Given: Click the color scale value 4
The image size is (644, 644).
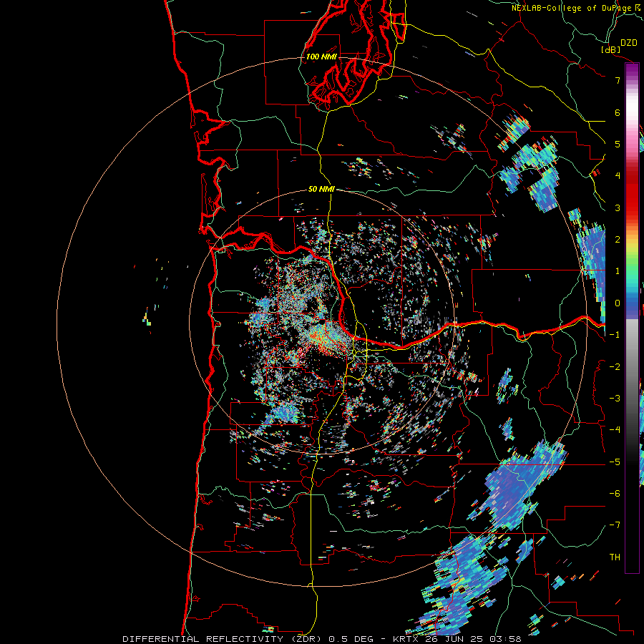Looking at the screenshot, I should point(618,176).
